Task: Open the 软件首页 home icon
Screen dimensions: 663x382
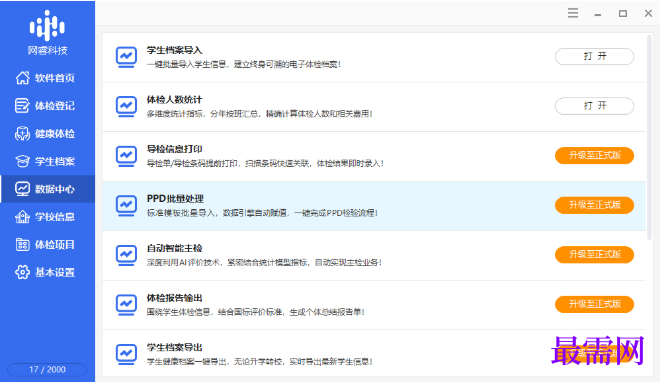Action: 22,77
